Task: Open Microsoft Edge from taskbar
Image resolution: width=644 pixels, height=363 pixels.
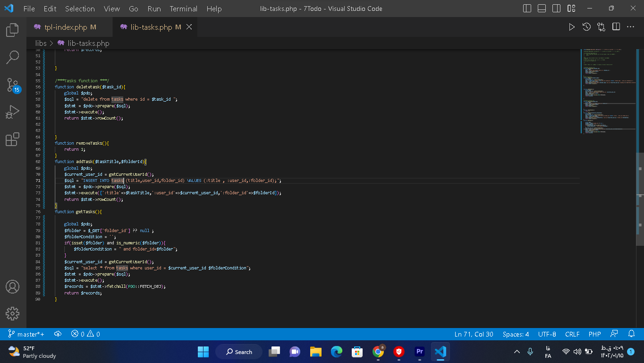Action: [x=337, y=352]
